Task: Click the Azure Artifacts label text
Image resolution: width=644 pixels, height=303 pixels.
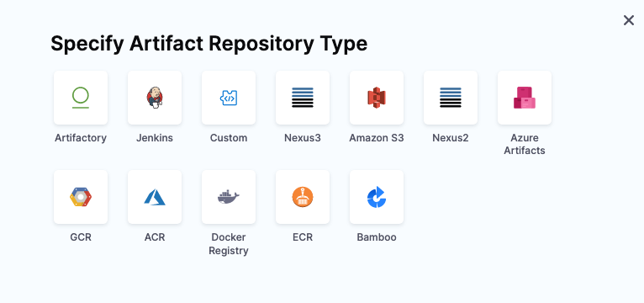Action: tap(524, 144)
